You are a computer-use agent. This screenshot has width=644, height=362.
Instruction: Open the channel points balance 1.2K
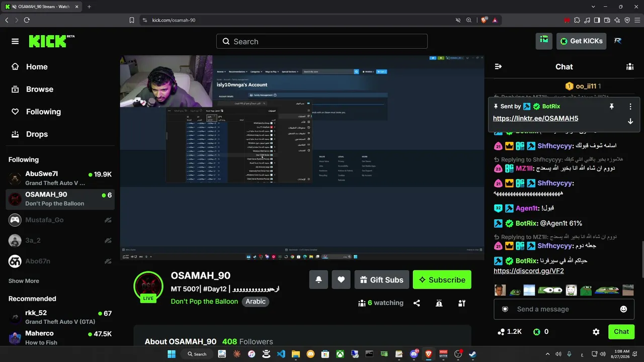[x=509, y=332]
